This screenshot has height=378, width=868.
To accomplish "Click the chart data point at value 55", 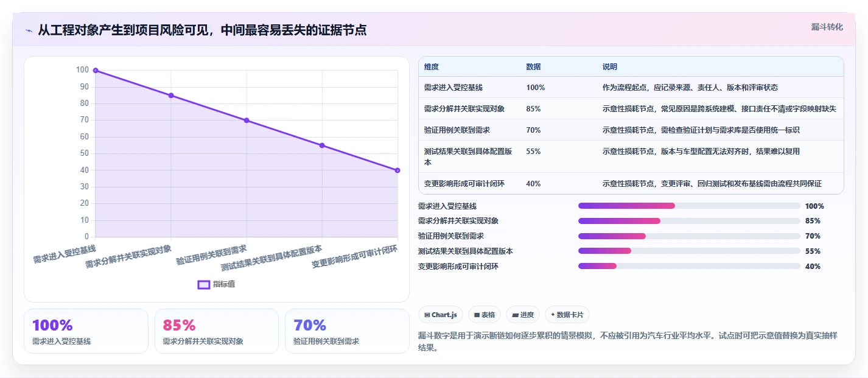I will coord(322,145).
